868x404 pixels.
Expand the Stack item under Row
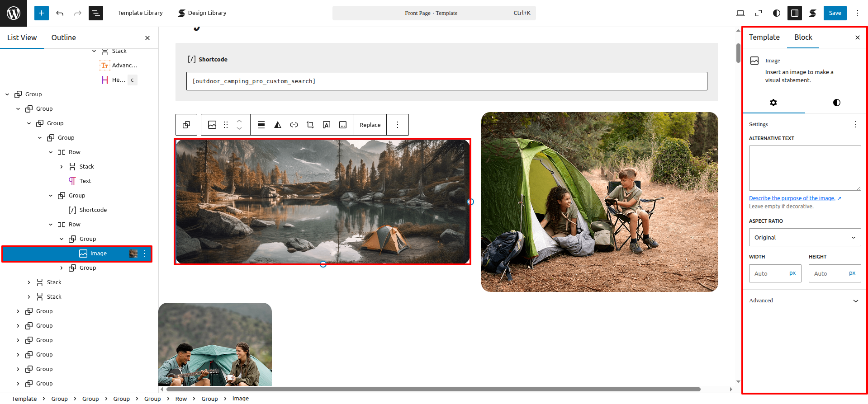click(x=62, y=167)
